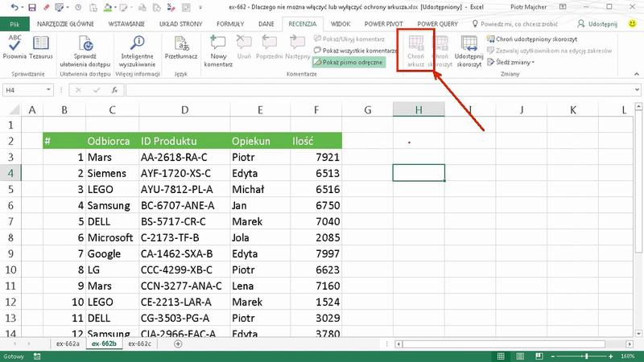Image resolution: width=644 pixels, height=362 pixels.
Task: Click the zoom in plus button
Action: point(611,356)
